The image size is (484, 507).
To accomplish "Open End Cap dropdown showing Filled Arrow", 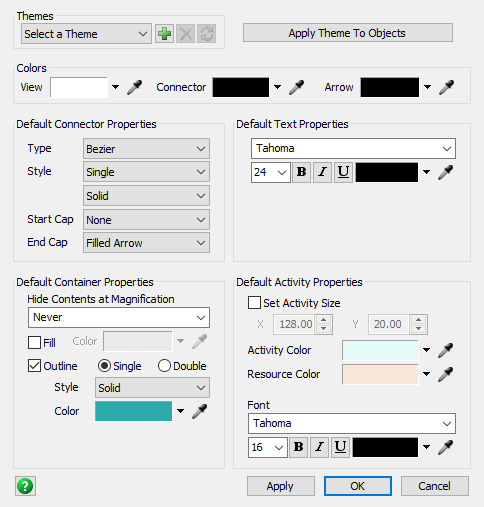I will click(146, 243).
